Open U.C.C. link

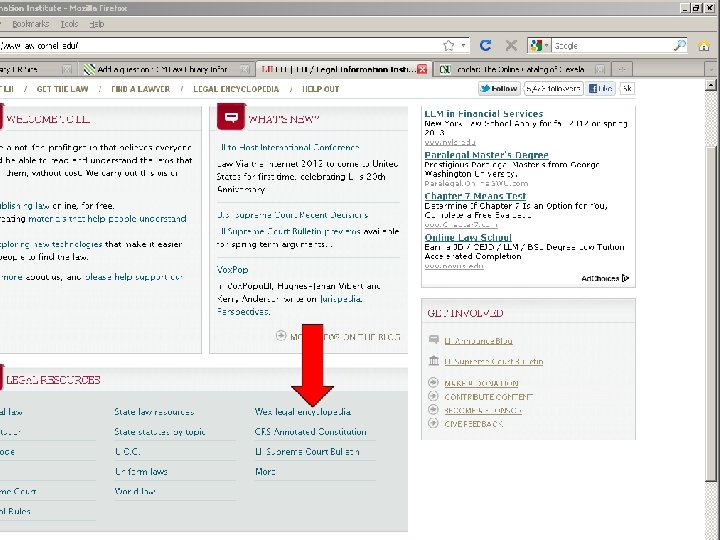pos(128,451)
